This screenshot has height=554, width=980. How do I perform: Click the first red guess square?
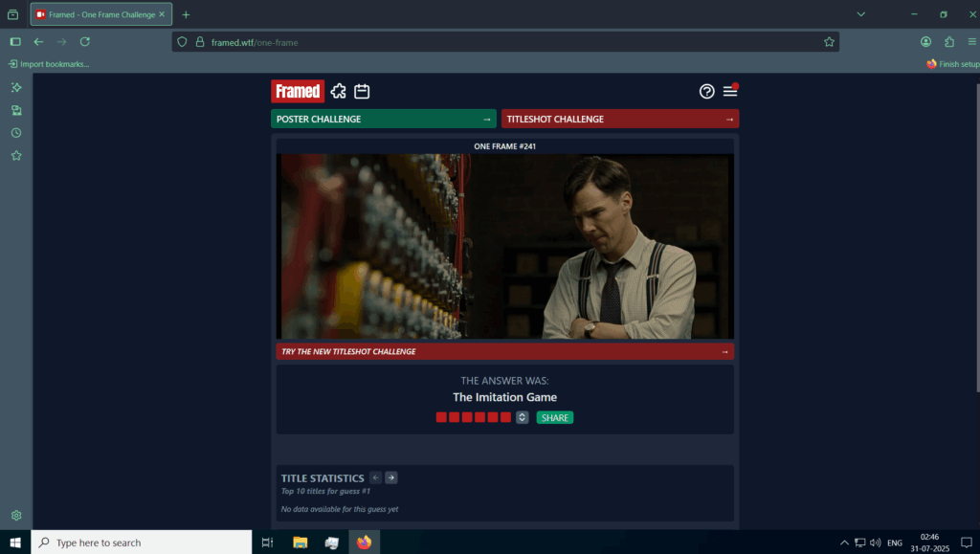(441, 417)
